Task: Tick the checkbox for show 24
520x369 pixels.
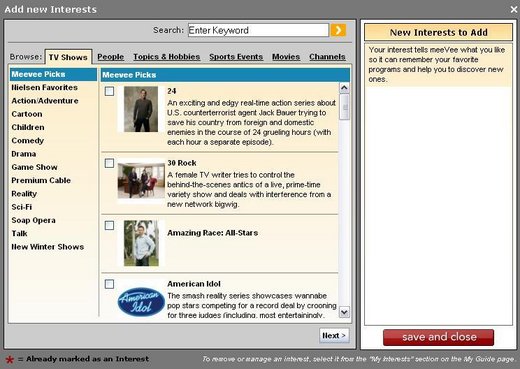Action: tap(109, 91)
